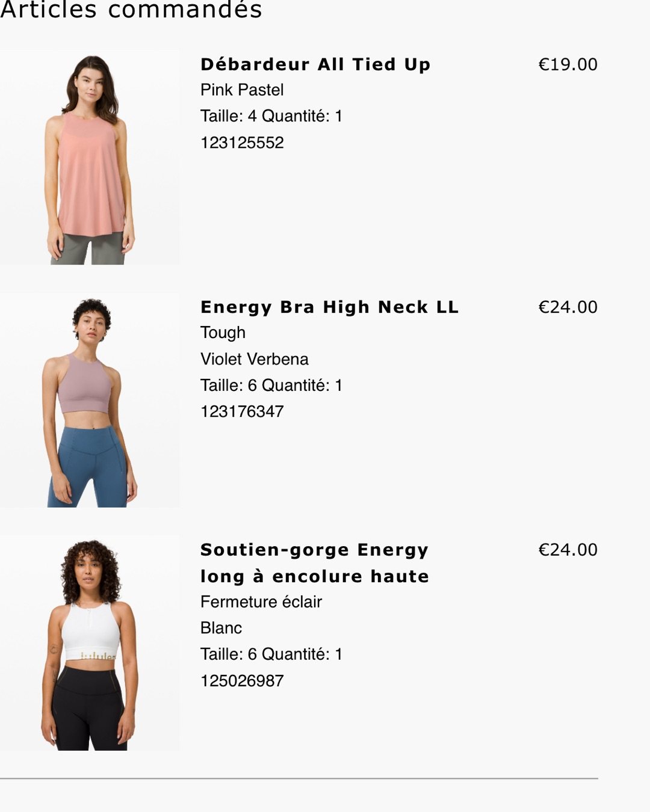The image size is (650, 812).
Task: Click the Tough support label
Action: (x=223, y=333)
